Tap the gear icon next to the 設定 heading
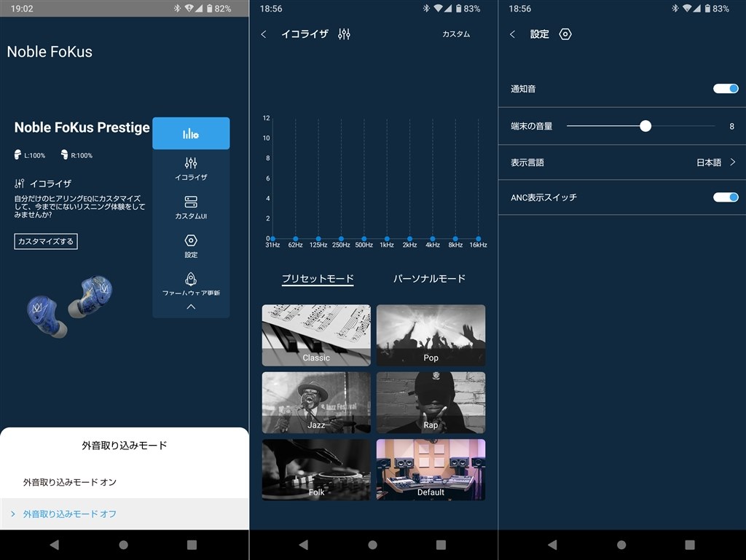The height and width of the screenshot is (560, 746). click(565, 33)
